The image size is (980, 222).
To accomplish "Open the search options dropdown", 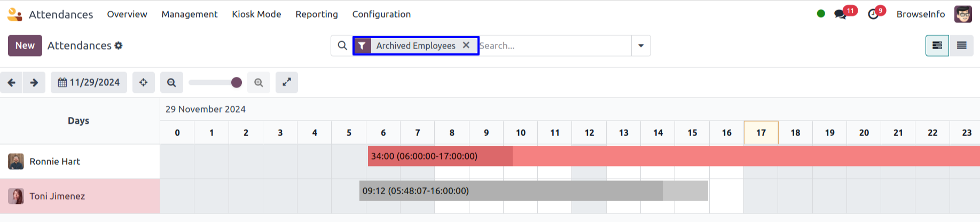I will [641, 46].
